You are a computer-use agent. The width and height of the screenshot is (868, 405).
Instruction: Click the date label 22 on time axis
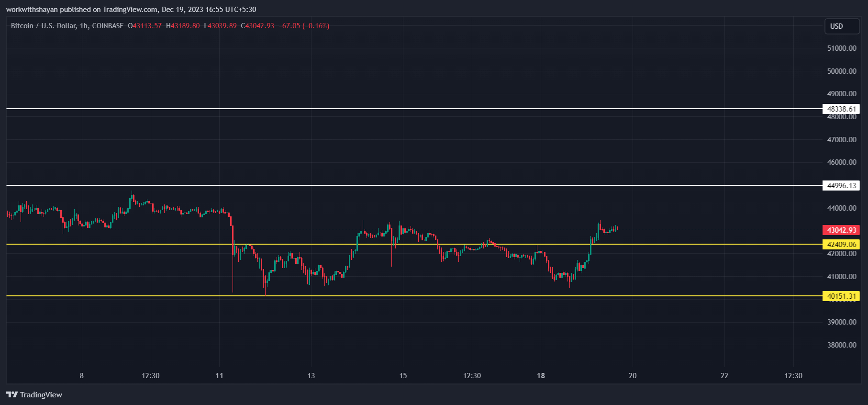point(725,376)
